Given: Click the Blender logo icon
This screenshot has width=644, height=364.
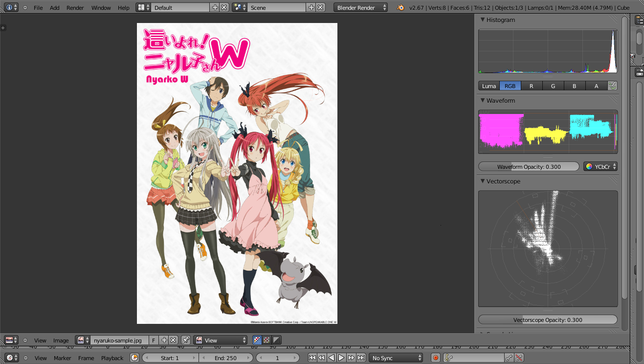Looking at the screenshot, I should [400, 7].
